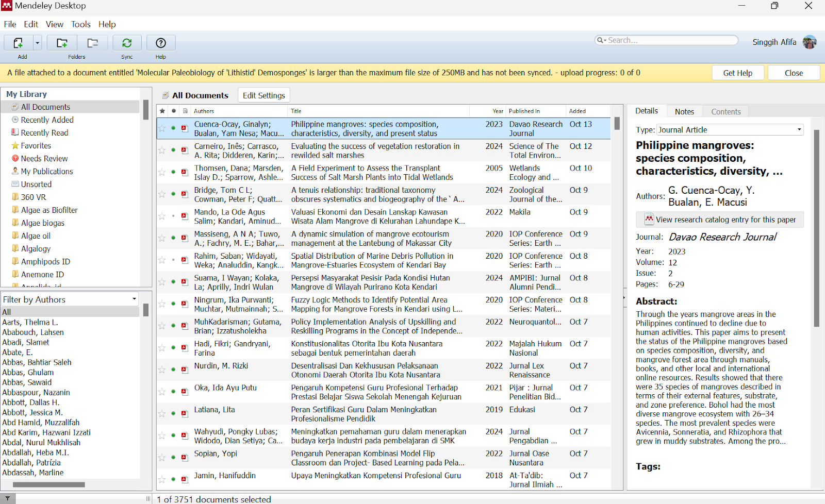
Task: Select the Unsorted collection
Action: click(36, 184)
